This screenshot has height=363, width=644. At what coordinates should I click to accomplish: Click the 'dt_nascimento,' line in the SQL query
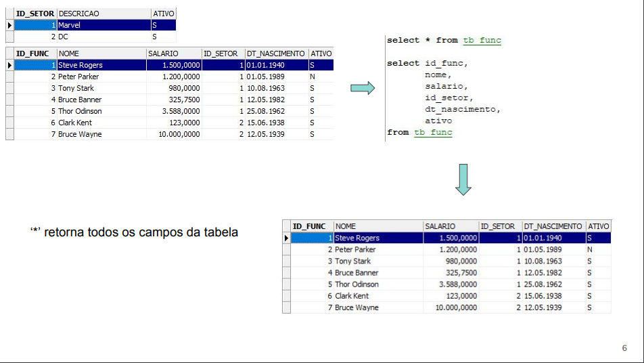462,110
